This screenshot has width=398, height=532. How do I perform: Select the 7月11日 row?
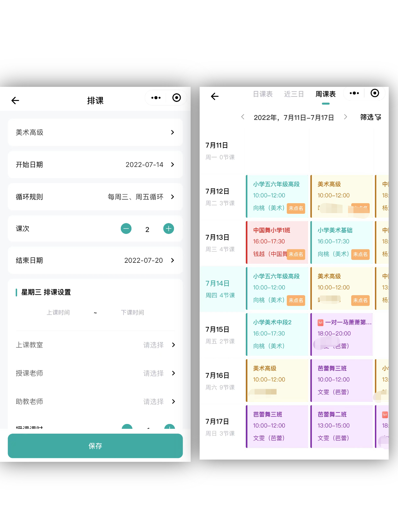click(x=222, y=151)
